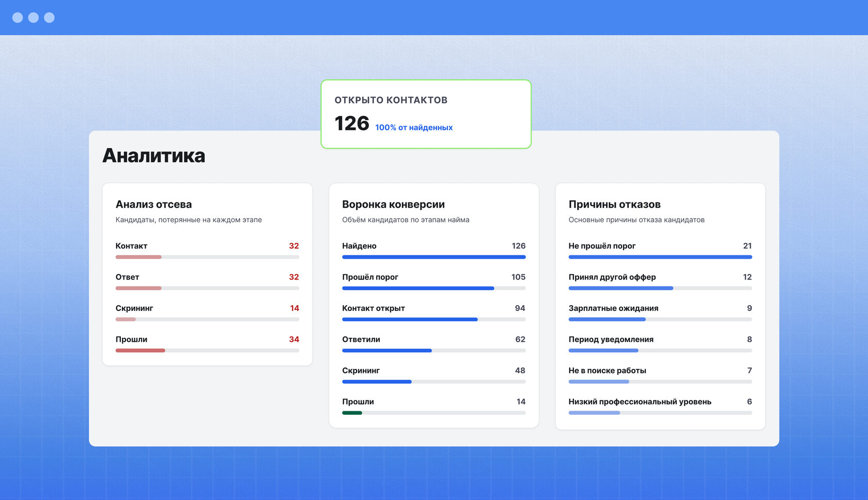Click the value 8 for Период уведомления

pyautogui.click(x=750, y=339)
